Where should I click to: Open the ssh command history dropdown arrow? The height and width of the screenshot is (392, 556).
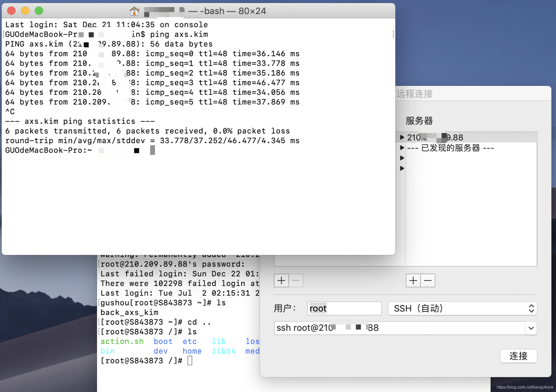[x=531, y=328]
